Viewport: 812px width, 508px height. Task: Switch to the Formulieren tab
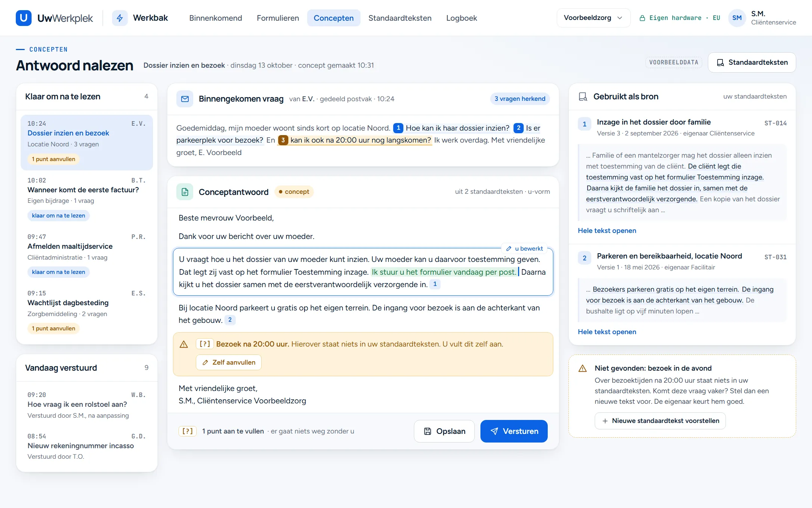[x=278, y=18]
